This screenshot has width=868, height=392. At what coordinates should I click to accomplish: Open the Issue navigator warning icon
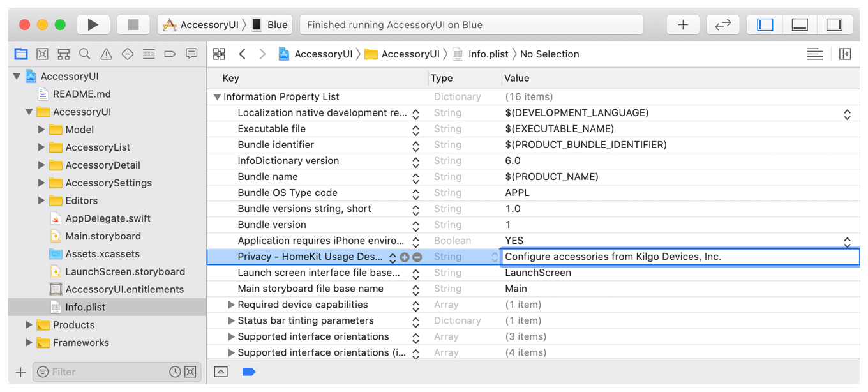coord(106,54)
